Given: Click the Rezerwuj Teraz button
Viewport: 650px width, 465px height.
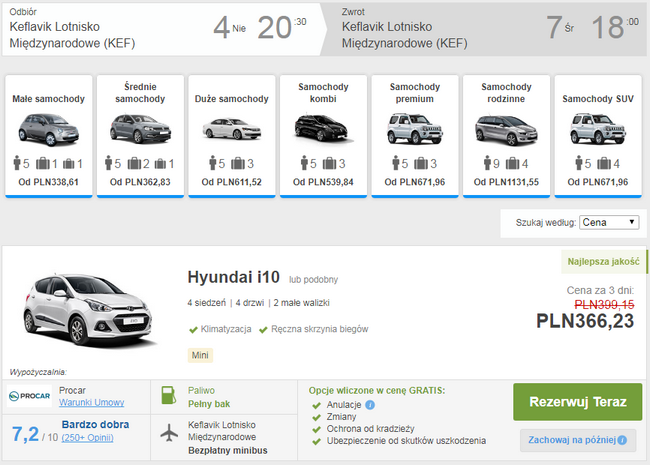Looking at the screenshot, I should pyautogui.click(x=577, y=402).
